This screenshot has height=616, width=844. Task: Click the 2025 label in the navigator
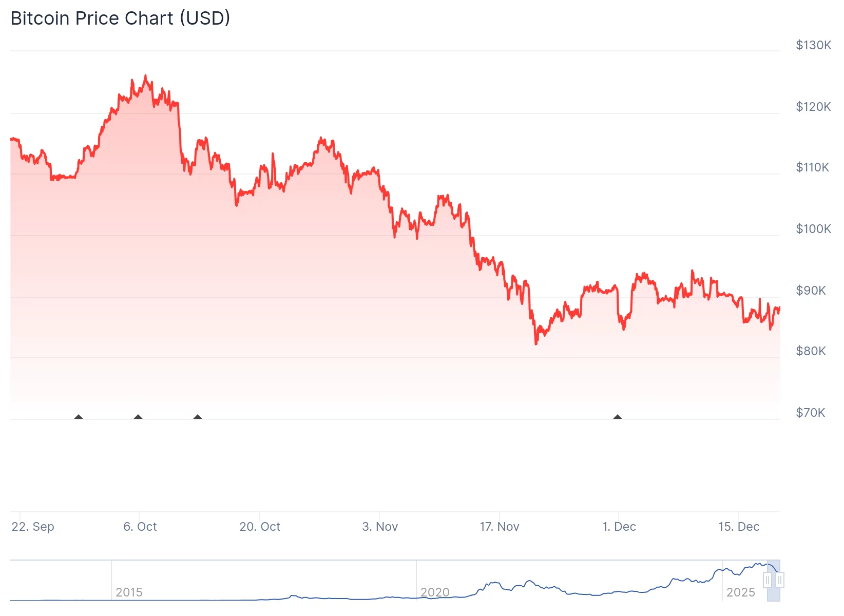click(x=740, y=592)
